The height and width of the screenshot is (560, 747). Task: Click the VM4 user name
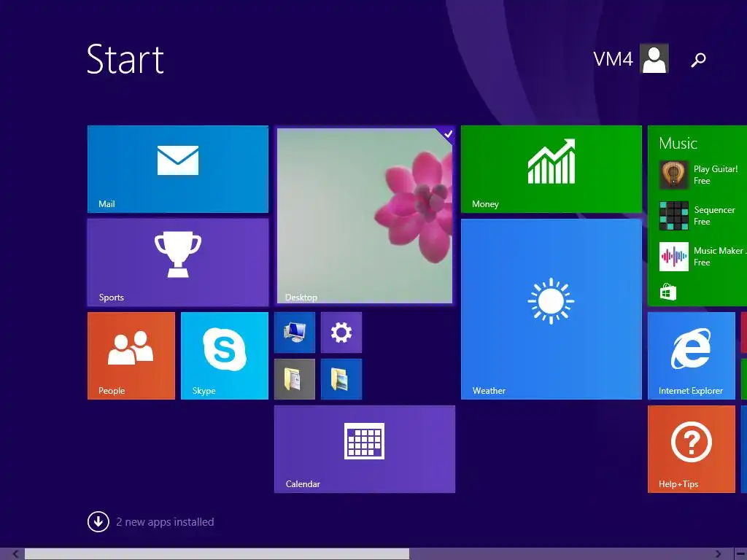[613, 59]
